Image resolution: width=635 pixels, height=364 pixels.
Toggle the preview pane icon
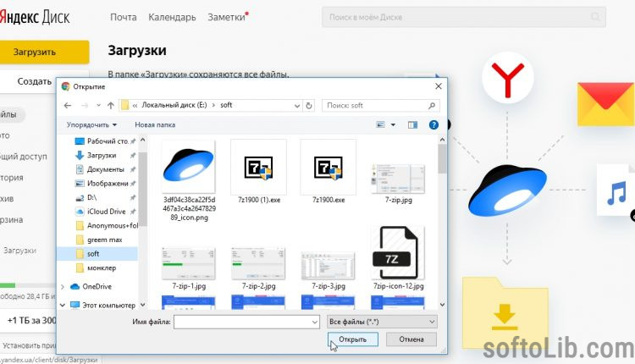tap(412, 124)
